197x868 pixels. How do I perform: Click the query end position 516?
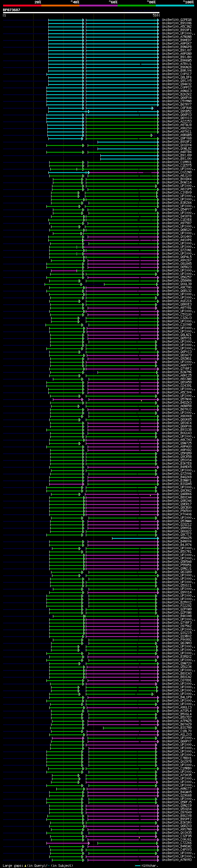click(155, 15)
